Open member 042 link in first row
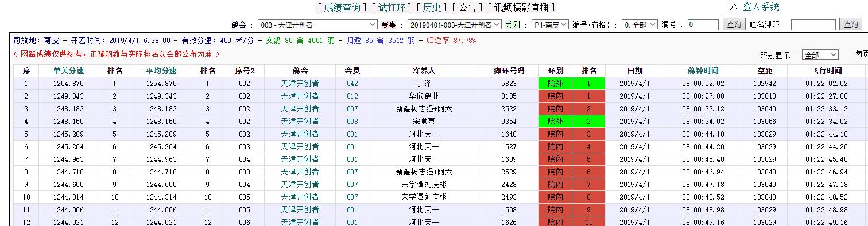The image size is (868, 226). [x=352, y=84]
